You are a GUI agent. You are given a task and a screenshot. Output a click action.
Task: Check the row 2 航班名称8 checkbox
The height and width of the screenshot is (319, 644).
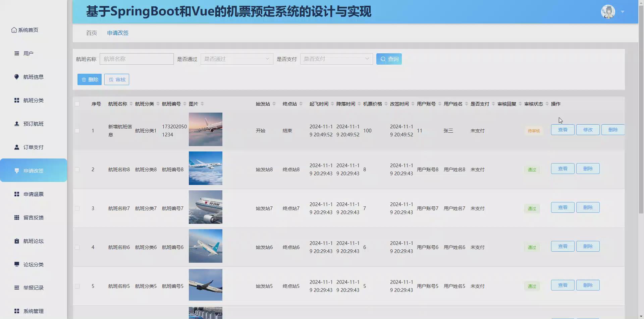click(77, 170)
